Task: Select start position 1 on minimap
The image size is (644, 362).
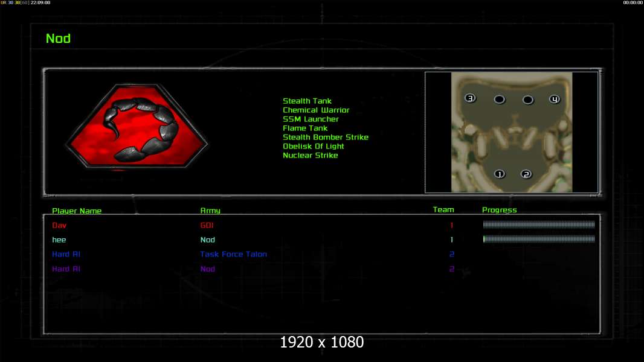Action: click(499, 174)
